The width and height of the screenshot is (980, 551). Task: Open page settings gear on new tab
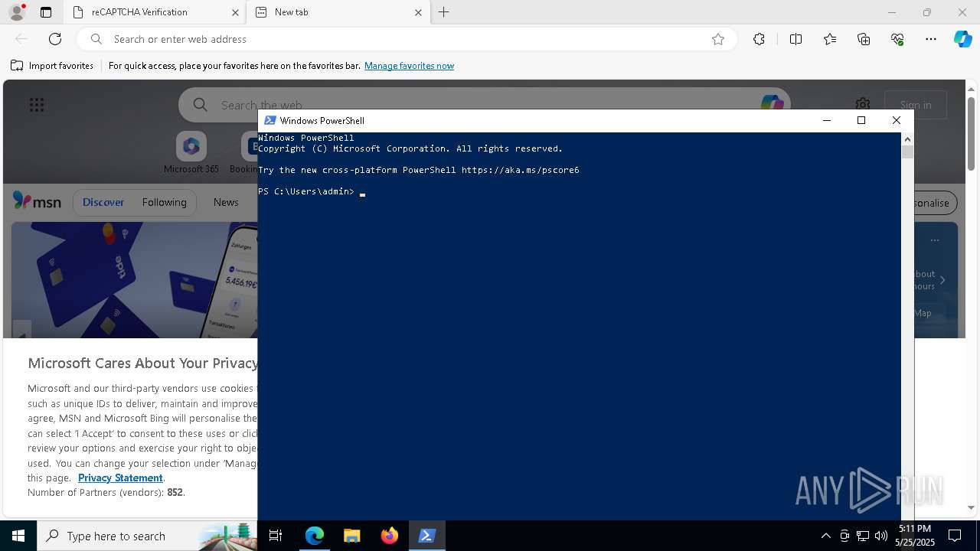(863, 105)
